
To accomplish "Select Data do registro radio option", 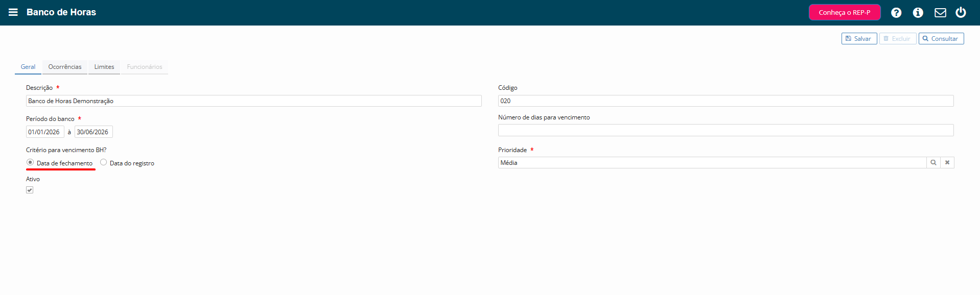I will click(104, 162).
